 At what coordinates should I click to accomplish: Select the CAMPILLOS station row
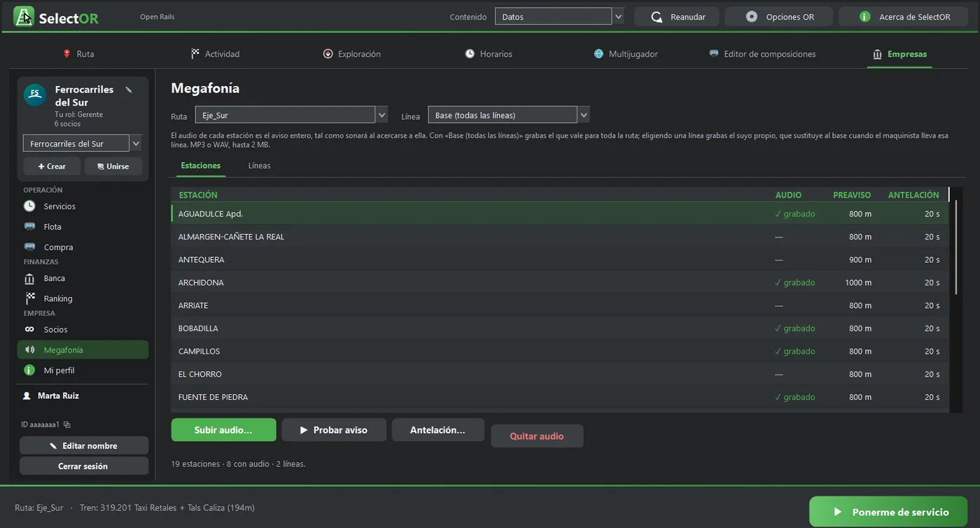pyautogui.click(x=560, y=351)
